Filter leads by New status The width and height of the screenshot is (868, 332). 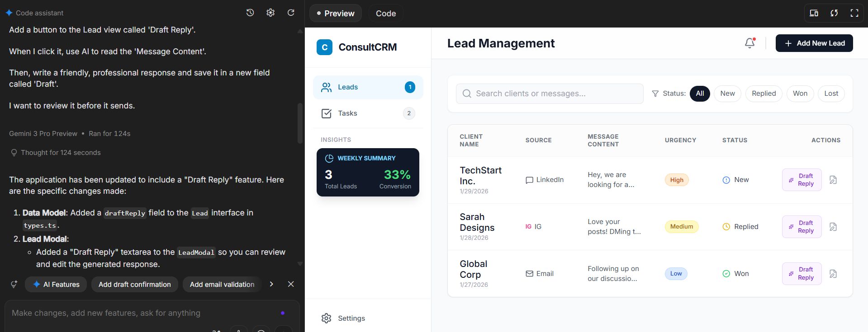727,94
